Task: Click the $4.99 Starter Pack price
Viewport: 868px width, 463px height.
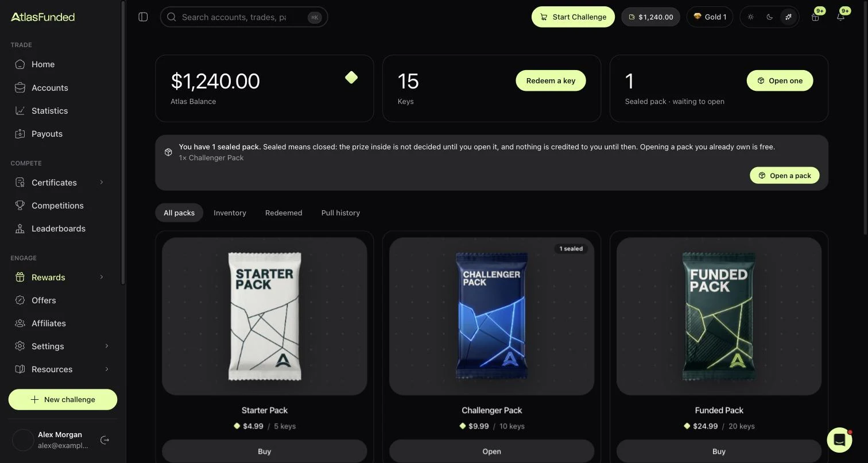Action: [253, 426]
